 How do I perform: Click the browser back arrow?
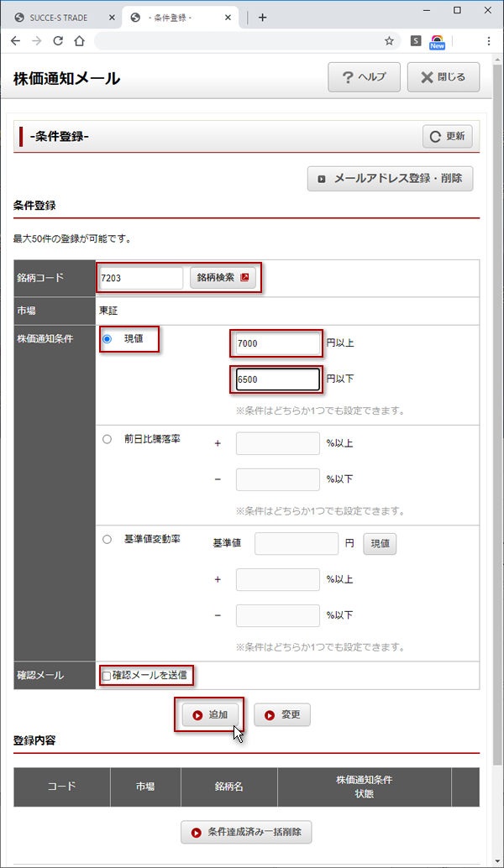tap(15, 40)
